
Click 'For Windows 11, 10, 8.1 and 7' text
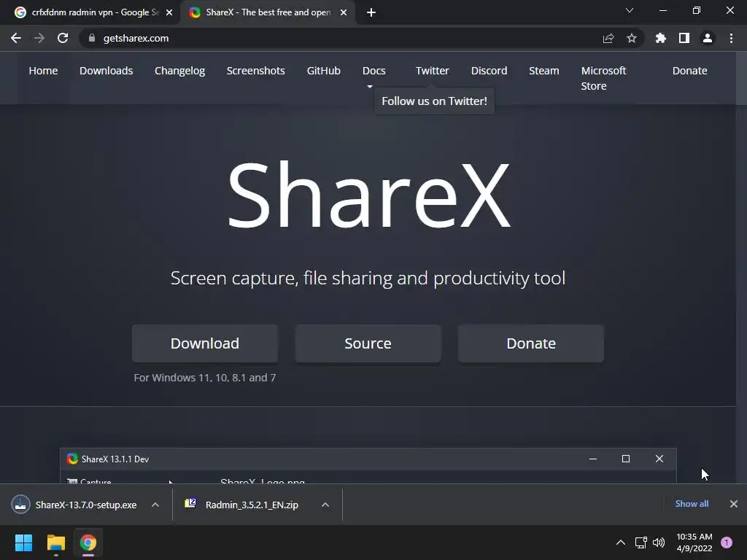tap(205, 378)
